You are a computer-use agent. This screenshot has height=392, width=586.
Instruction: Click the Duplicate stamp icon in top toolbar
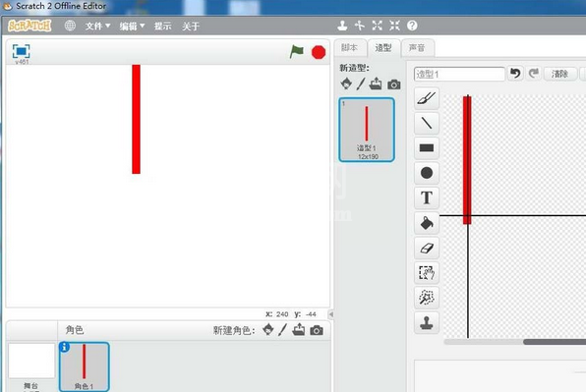(342, 26)
